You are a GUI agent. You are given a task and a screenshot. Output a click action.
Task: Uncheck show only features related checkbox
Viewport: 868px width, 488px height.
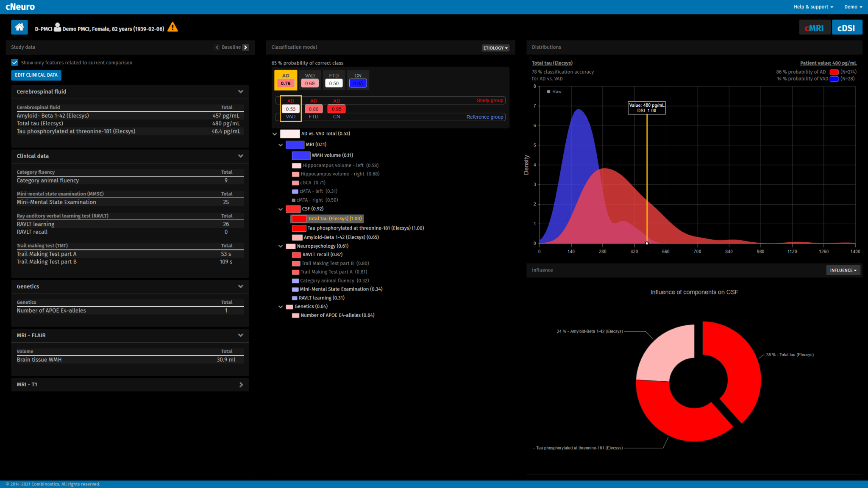pos(15,63)
